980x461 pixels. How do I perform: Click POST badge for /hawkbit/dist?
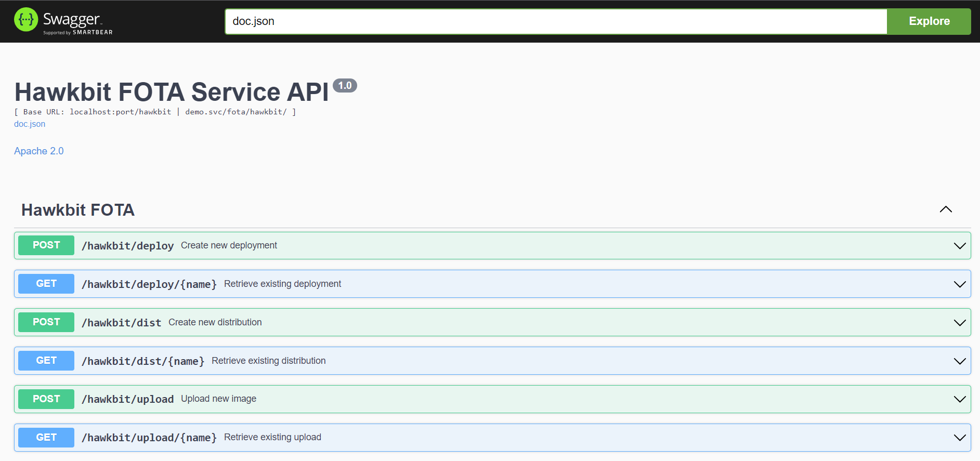point(46,322)
